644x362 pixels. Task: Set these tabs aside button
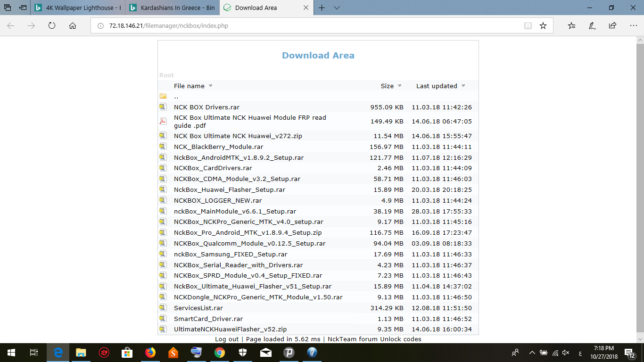coord(23,8)
